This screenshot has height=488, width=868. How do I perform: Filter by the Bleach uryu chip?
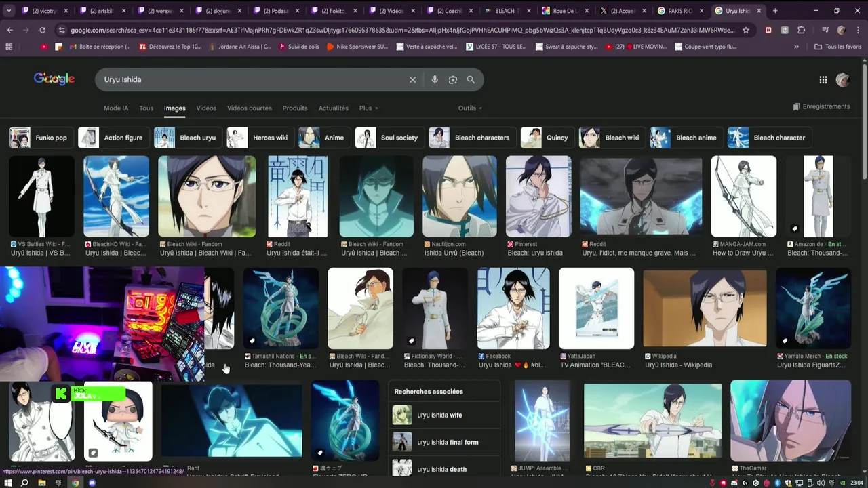pos(188,138)
